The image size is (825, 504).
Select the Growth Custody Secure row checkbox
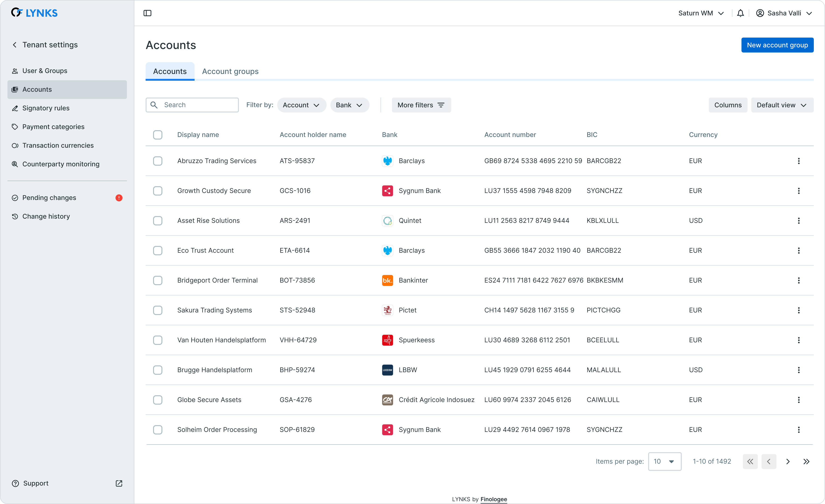click(x=158, y=191)
